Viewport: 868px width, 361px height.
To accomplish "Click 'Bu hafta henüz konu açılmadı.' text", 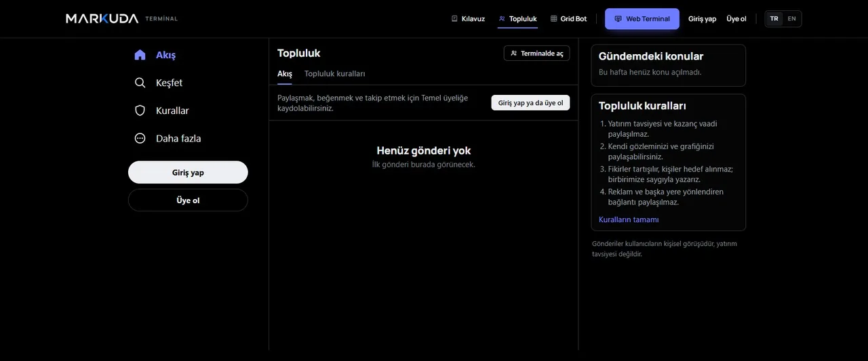I will click(x=650, y=72).
